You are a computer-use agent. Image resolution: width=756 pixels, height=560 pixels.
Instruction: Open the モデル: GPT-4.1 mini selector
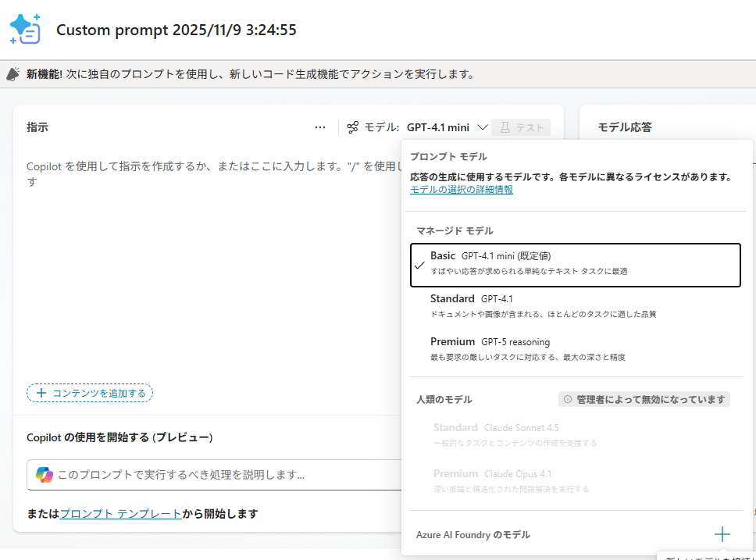point(418,127)
